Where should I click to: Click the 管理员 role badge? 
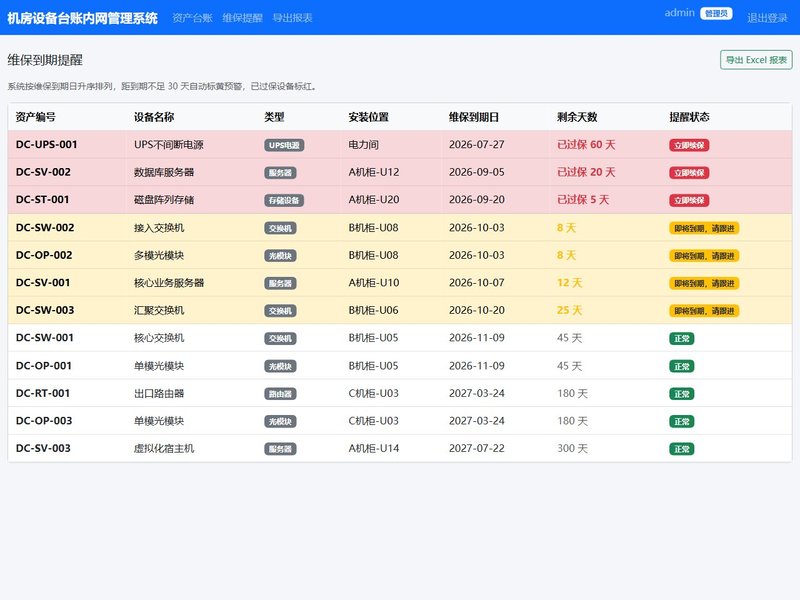[716, 14]
